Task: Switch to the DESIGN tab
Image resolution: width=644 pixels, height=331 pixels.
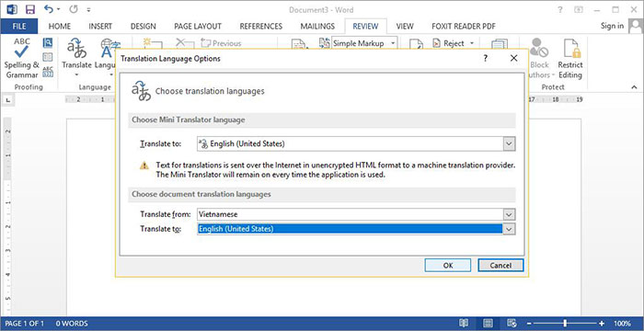Action: pyautogui.click(x=143, y=27)
